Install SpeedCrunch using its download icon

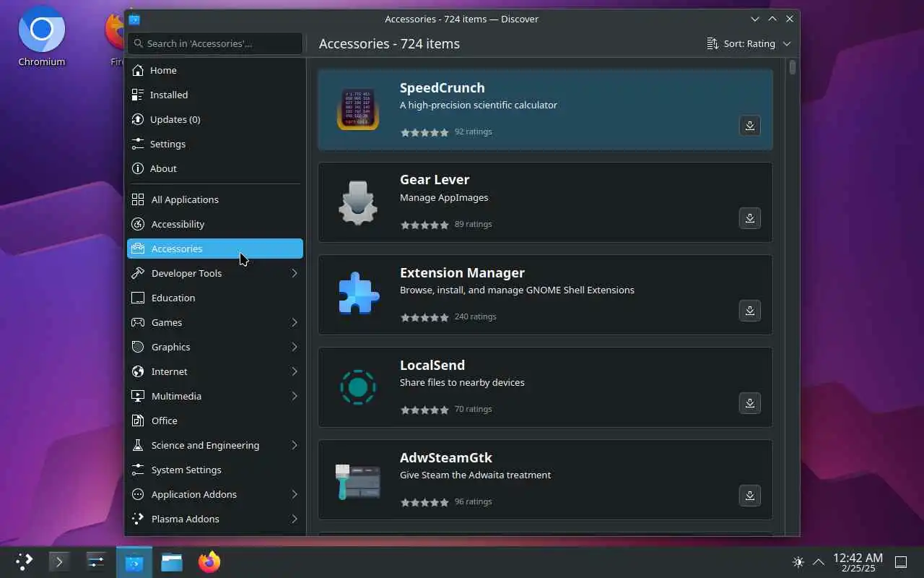(750, 126)
